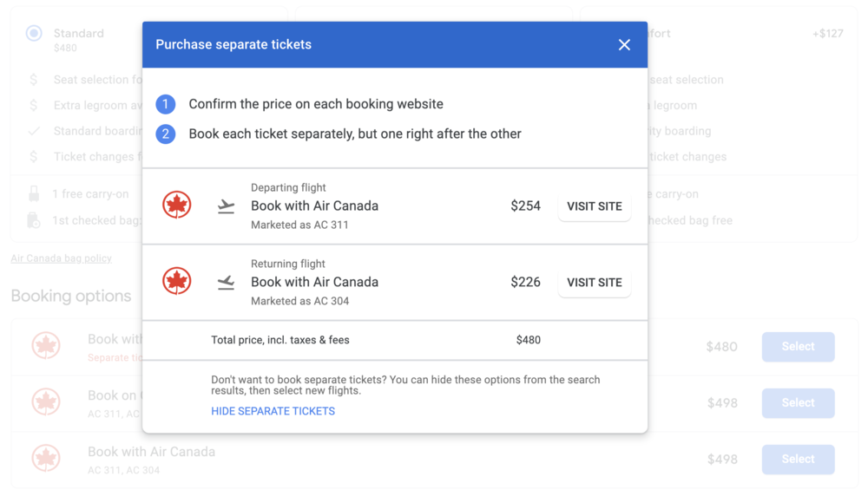Click the Book with Air Canada departing title
The width and height of the screenshot is (868, 496).
click(x=314, y=206)
